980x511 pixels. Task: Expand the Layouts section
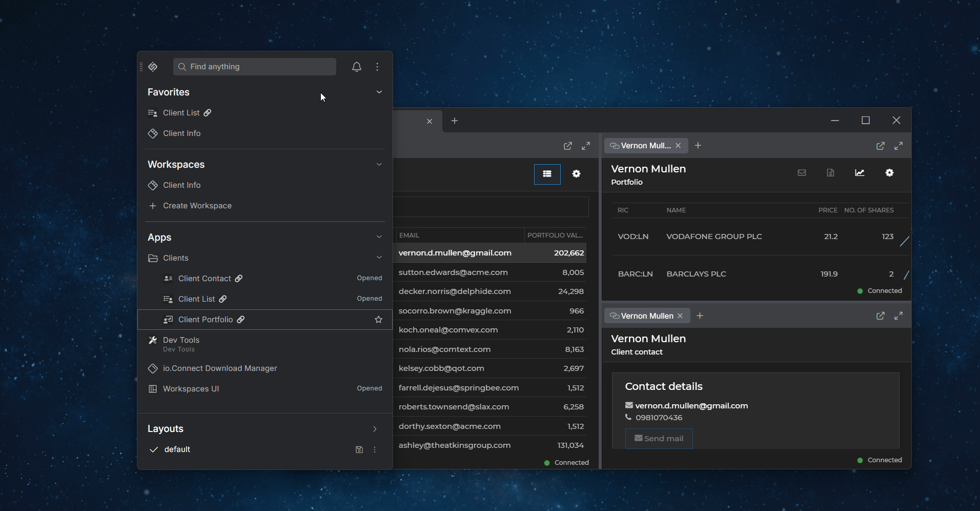375,429
